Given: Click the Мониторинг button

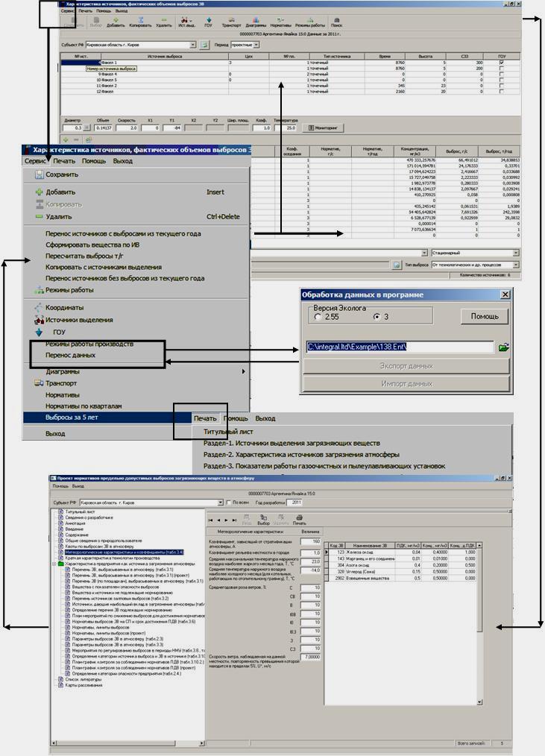Looking at the screenshot, I should [324, 127].
